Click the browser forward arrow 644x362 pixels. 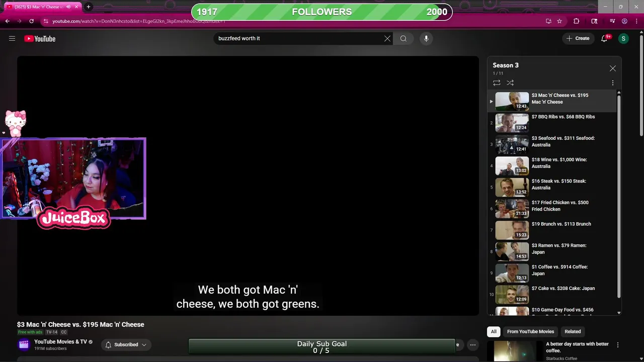[19, 21]
